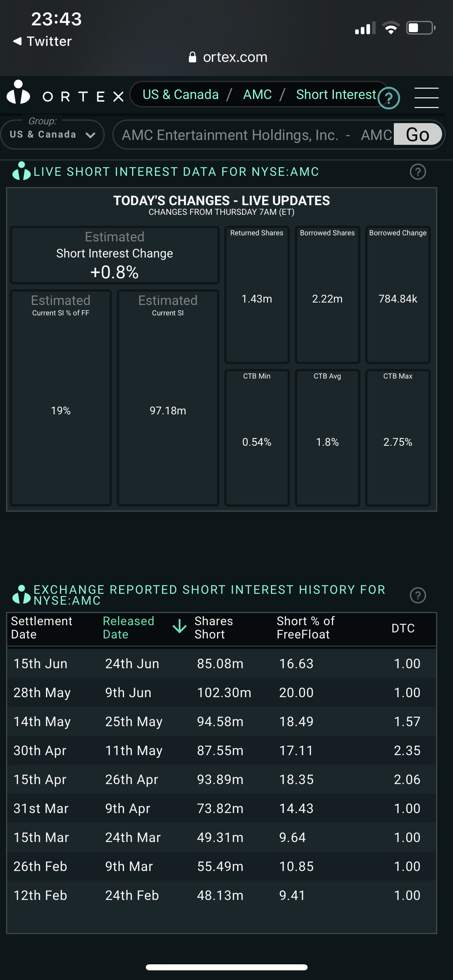
Task: Open help for Live Short Interest section
Action: point(418,172)
